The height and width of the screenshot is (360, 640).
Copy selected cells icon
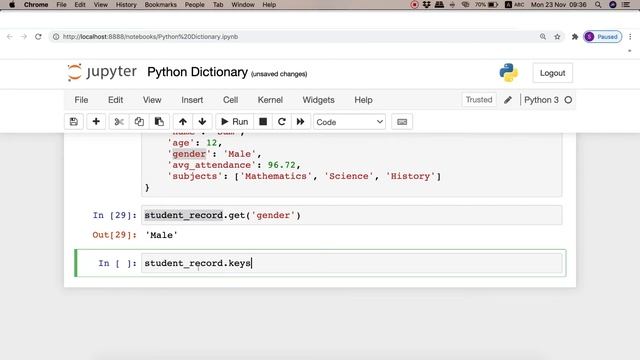coord(139,122)
